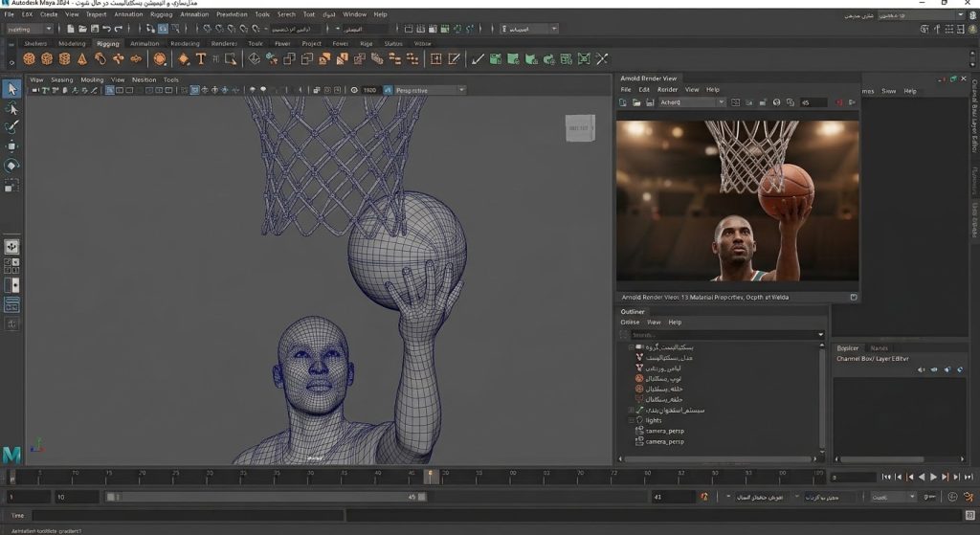
Task: Click the range slider bar ending at 45
Action: tap(266, 497)
